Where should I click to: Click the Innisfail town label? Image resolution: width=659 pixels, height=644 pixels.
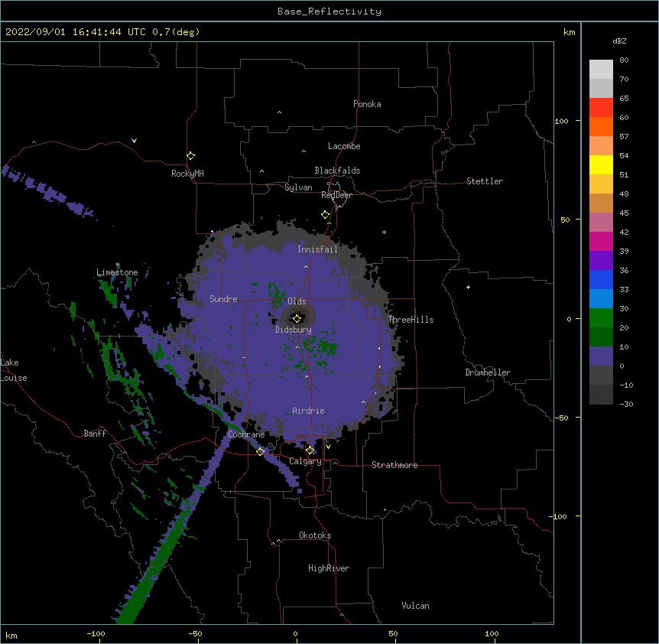tap(317, 249)
